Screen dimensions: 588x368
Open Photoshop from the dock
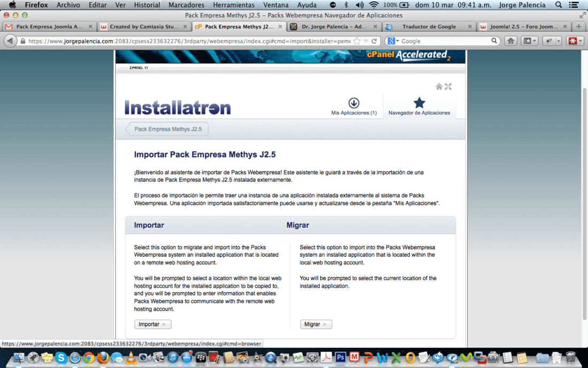(340, 357)
